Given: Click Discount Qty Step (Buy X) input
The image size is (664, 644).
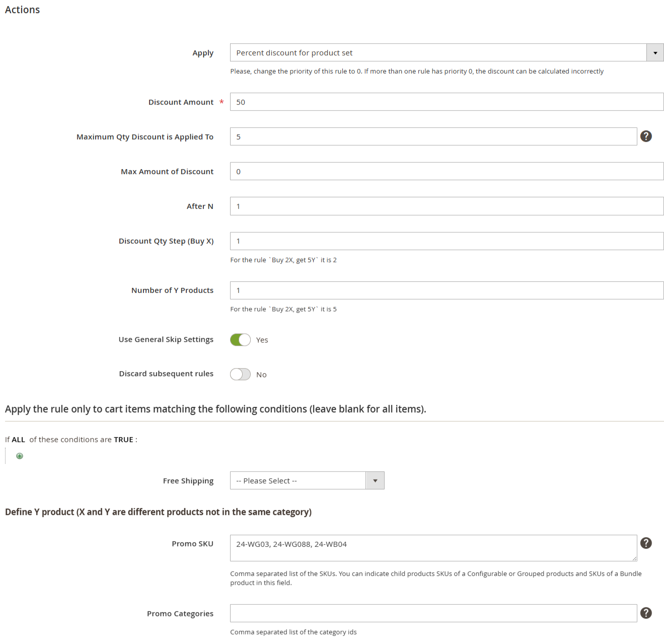Looking at the screenshot, I should (x=447, y=241).
